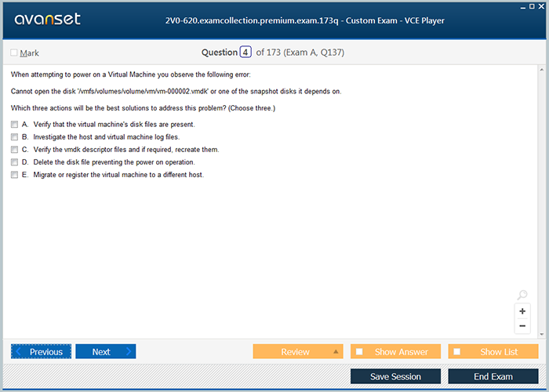The height and width of the screenshot is (392, 549).
Task: Click the magnifier icon above zoom buttons
Action: 522,296
